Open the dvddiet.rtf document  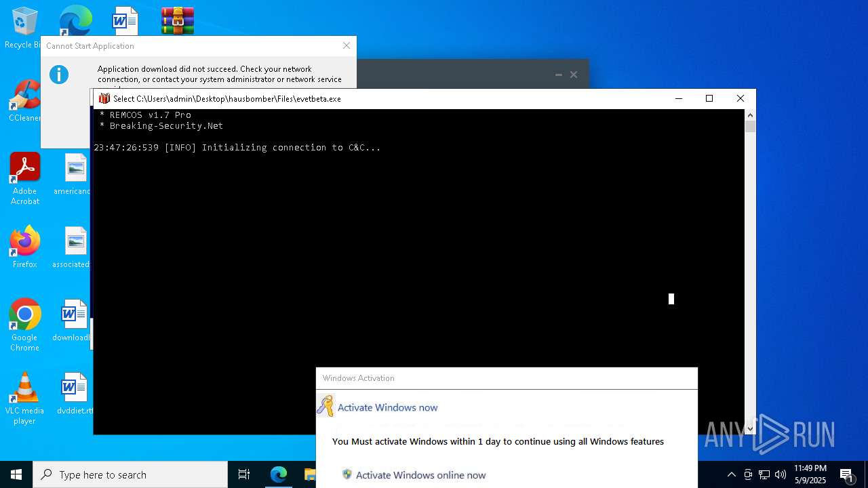coord(73,394)
